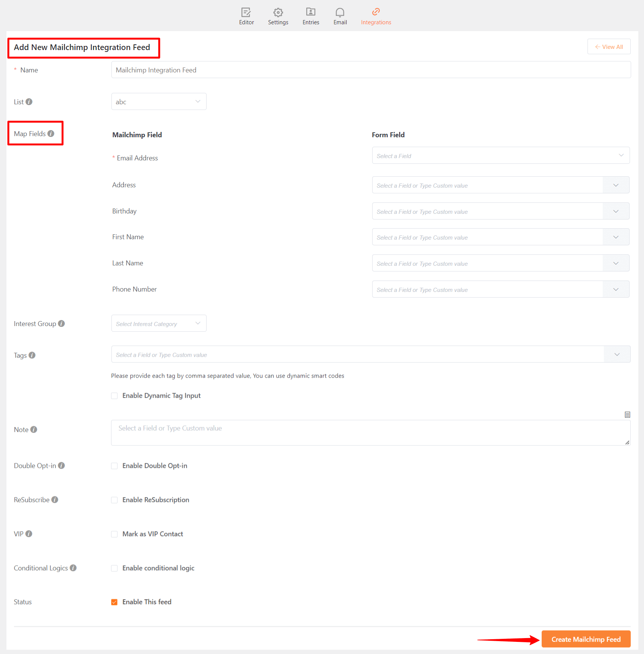
Task: Open the Note smart codes list icon
Action: [627, 414]
